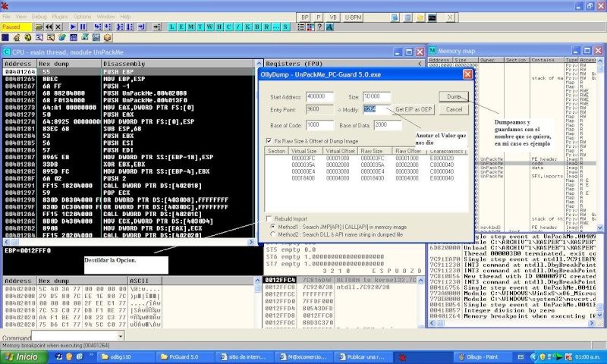Screen dimensions: 607x364
Task: Open the Options menu
Action: coord(82,17)
